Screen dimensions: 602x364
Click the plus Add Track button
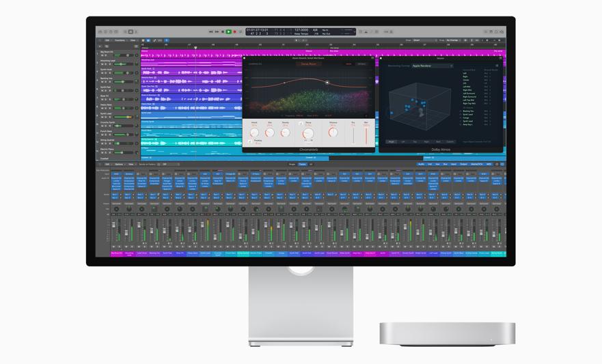point(100,46)
